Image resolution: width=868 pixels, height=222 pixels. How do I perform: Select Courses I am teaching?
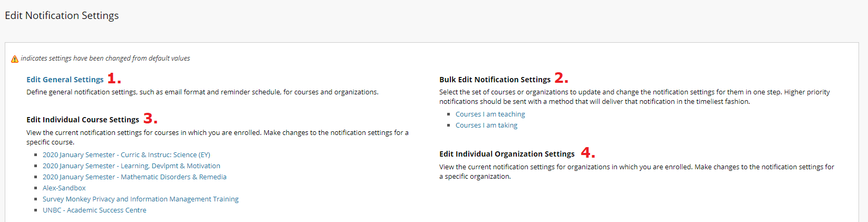pyautogui.click(x=490, y=114)
